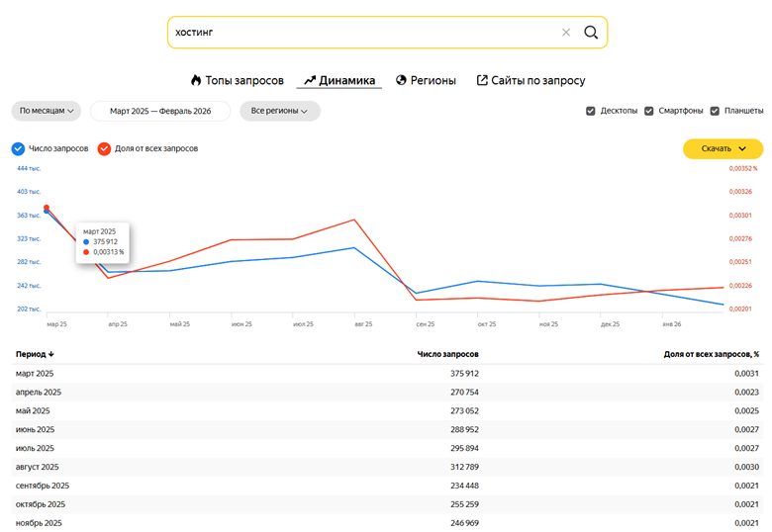Open the date range Март 2025 — Февраль 2026
The image size is (772, 532).
(159, 111)
